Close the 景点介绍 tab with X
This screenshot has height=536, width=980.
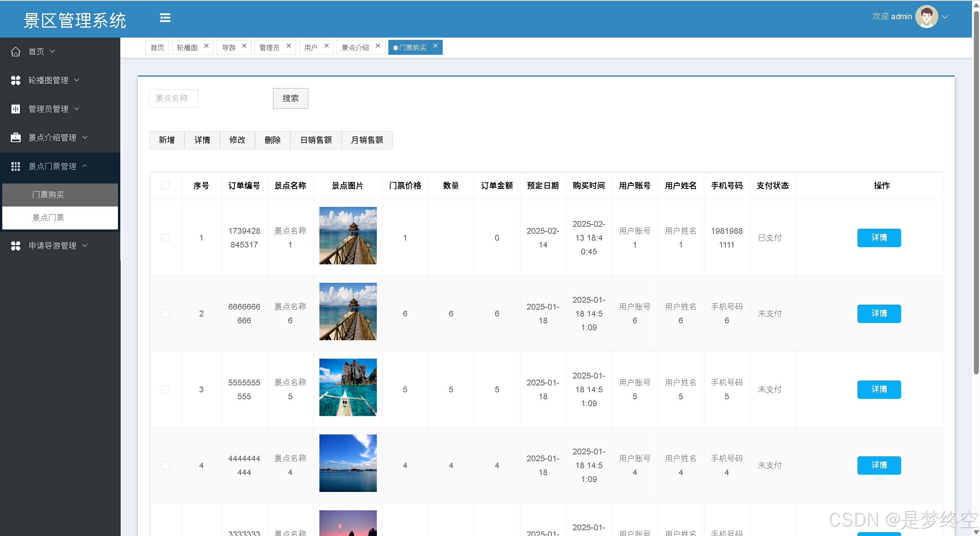(378, 46)
